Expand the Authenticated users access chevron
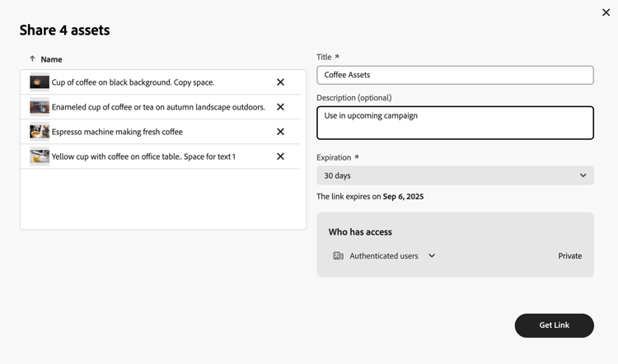Screen dimensions: 618x364 (x=432, y=256)
